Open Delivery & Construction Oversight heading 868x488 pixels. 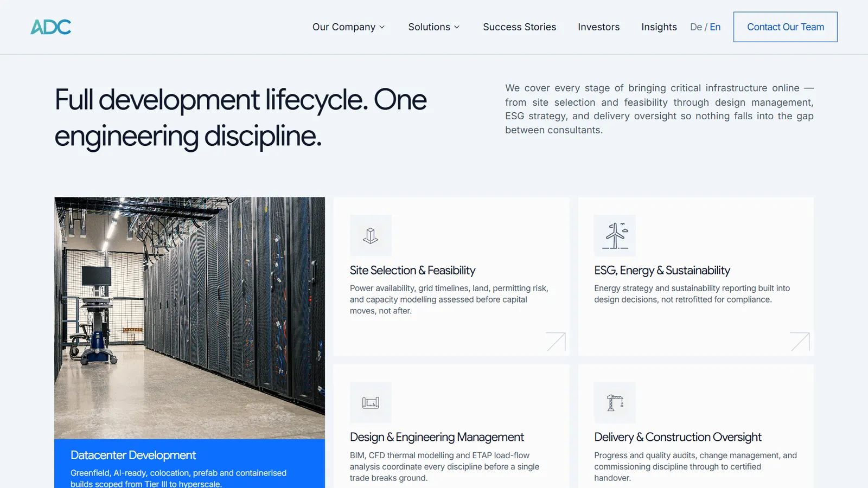click(678, 437)
